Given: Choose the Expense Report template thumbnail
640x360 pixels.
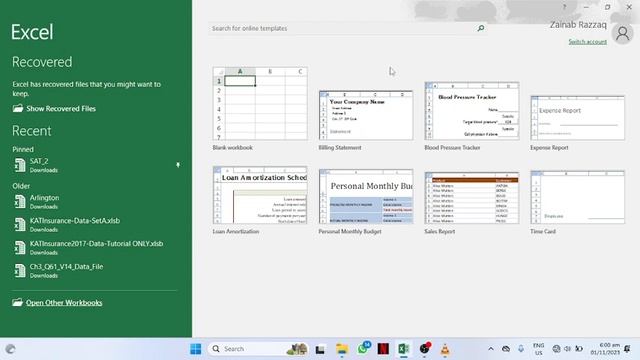Looking at the screenshot, I should coord(577,118).
